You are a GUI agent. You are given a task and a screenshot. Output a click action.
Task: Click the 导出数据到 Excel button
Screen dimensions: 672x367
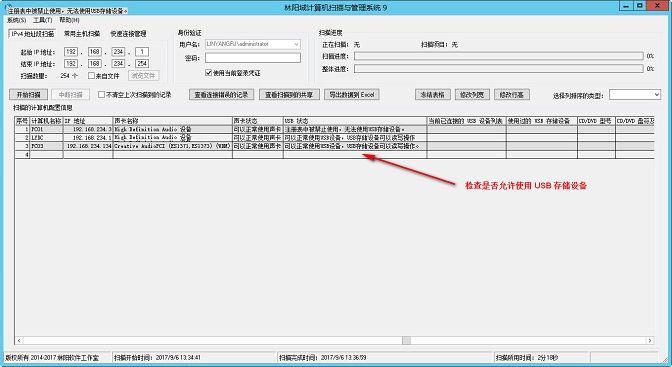352,95
